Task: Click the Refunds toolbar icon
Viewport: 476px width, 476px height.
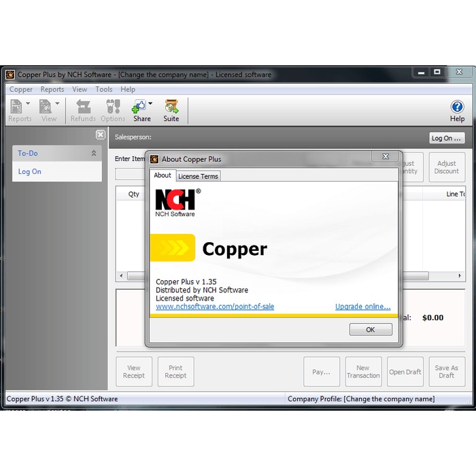Action: 83,107
